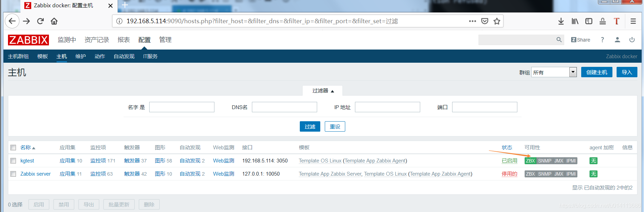Click the 导入 button
The image size is (644, 212).
click(627, 72)
